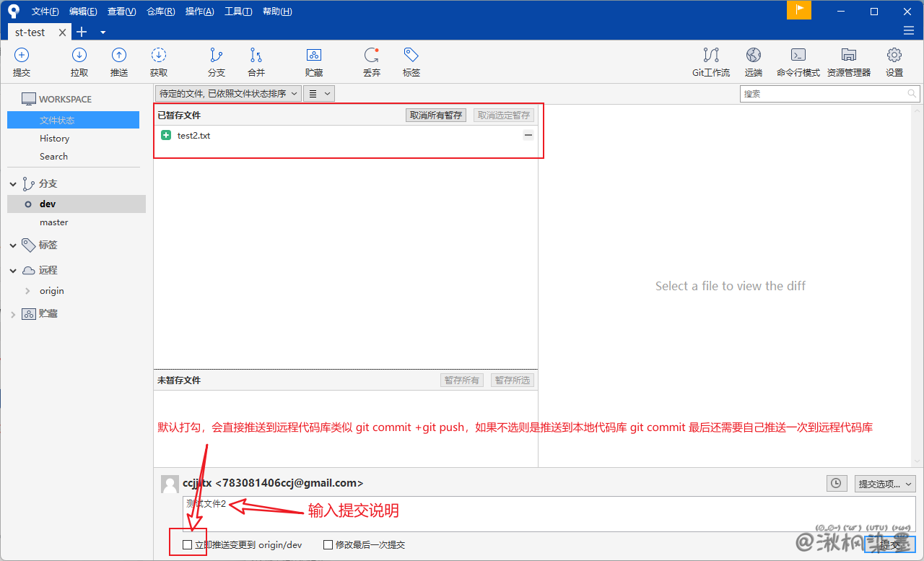The width and height of the screenshot is (924, 561).
Task: Expand the origin remote tree node
Action: pos(27,291)
